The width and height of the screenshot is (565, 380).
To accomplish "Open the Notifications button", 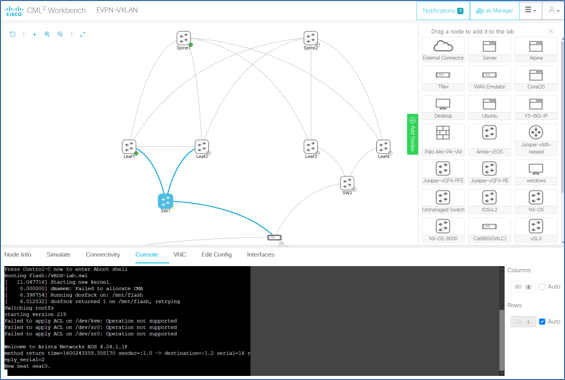I will point(443,11).
